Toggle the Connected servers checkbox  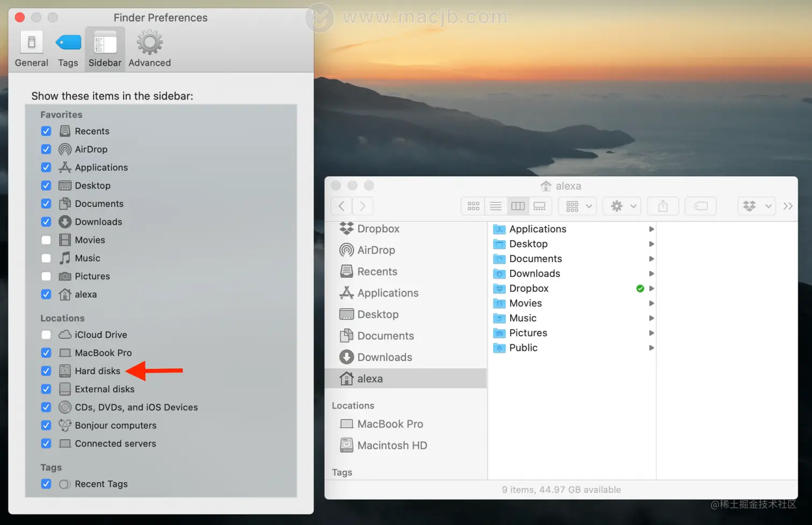46,444
